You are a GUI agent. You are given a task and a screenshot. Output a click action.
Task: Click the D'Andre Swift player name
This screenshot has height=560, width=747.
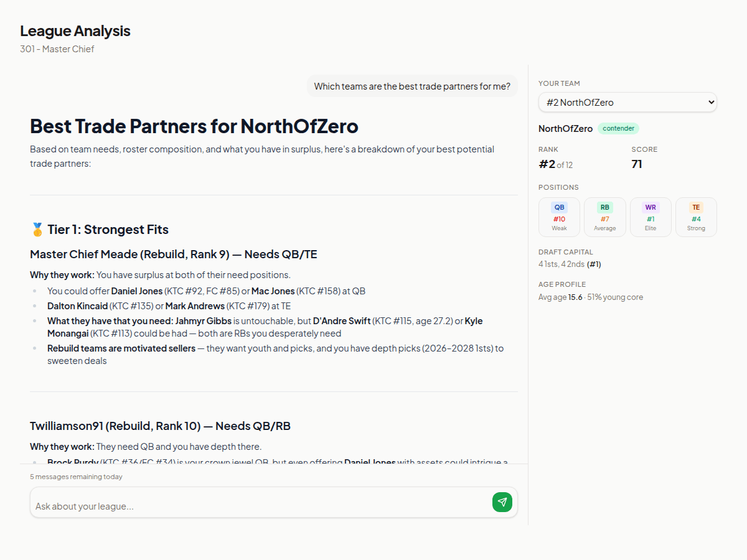click(342, 321)
